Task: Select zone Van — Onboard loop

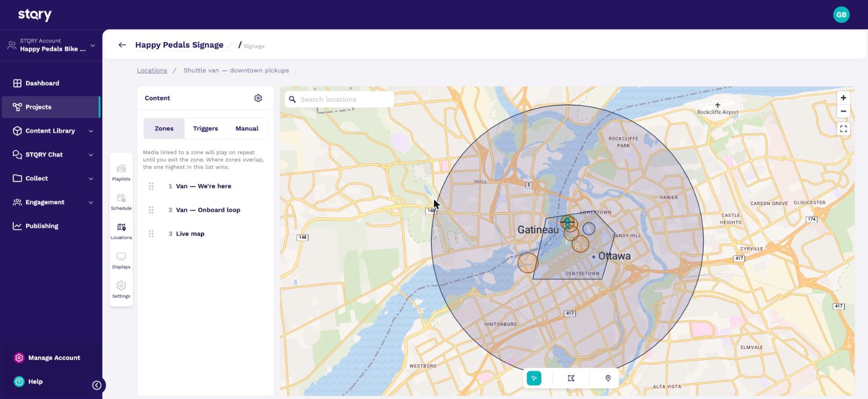Action: 208,210
